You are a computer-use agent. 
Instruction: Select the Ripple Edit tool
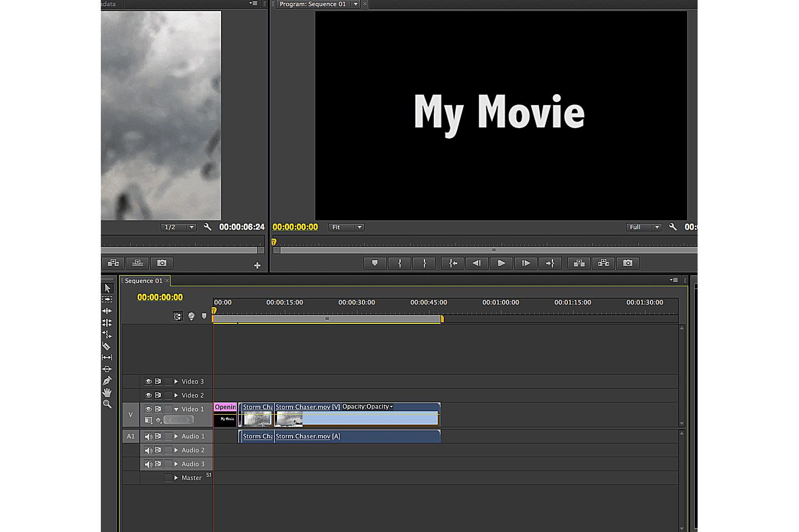(x=107, y=311)
